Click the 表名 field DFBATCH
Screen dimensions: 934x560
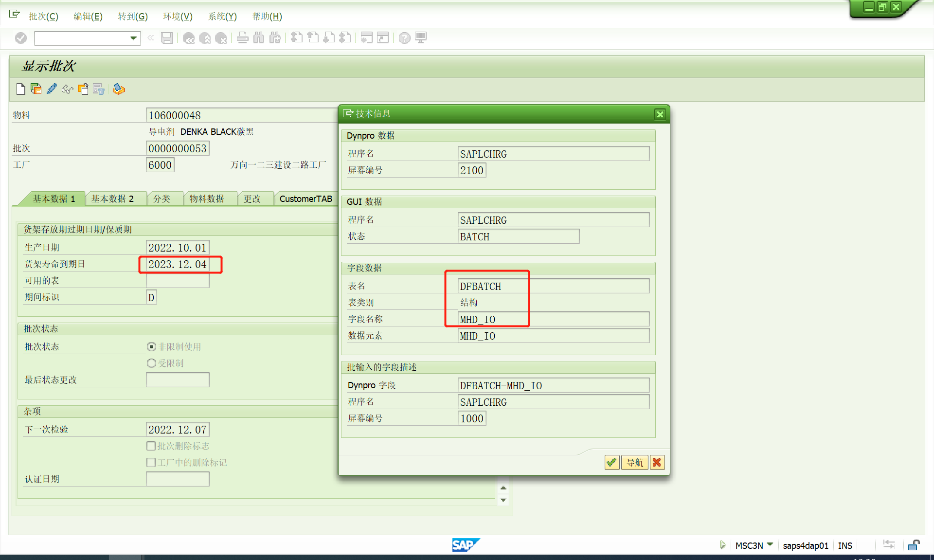[554, 286]
